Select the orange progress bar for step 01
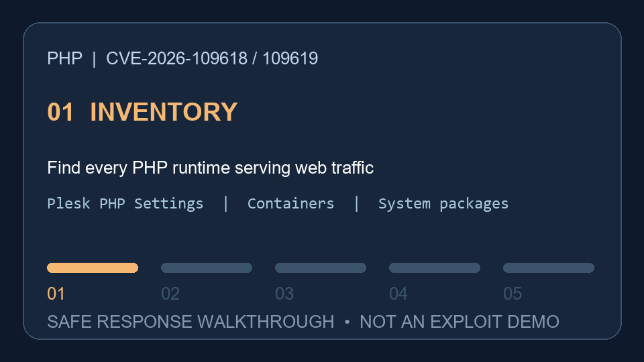The width and height of the screenshot is (644, 362). [93, 267]
